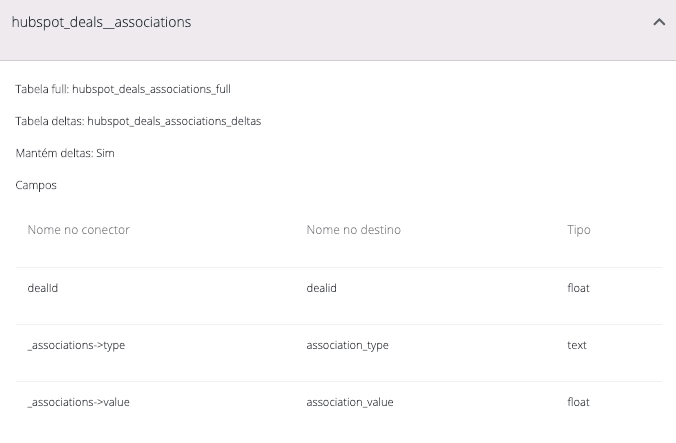The height and width of the screenshot is (443, 676).
Task: Collapse the hubspot_deals__associations panel using the chevron
Action: tap(658, 22)
